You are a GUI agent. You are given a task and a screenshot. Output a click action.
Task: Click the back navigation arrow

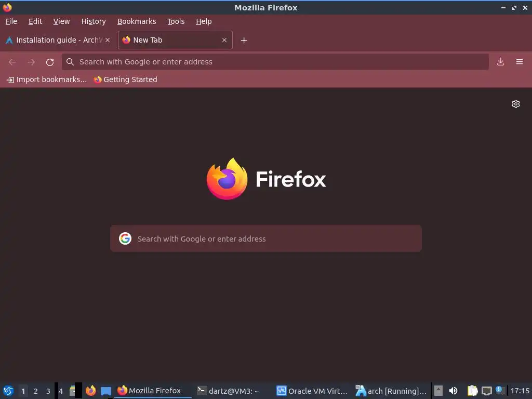pyautogui.click(x=12, y=62)
